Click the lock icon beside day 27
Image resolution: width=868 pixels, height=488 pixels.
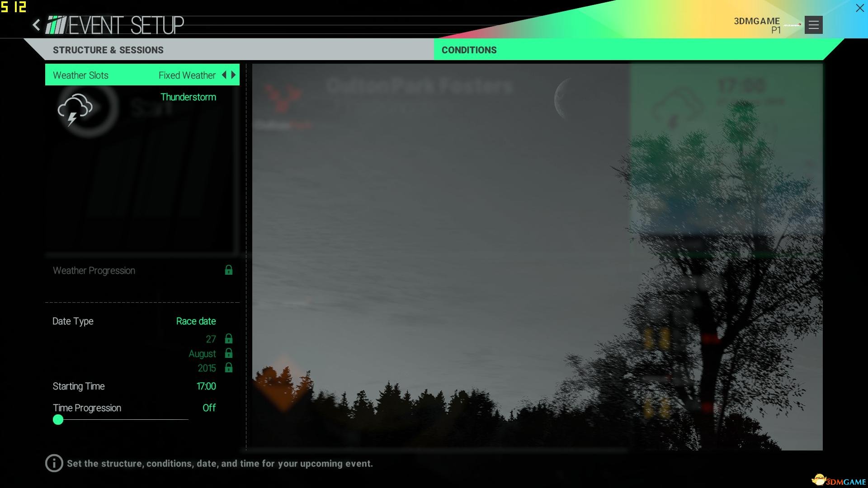click(229, 339)
